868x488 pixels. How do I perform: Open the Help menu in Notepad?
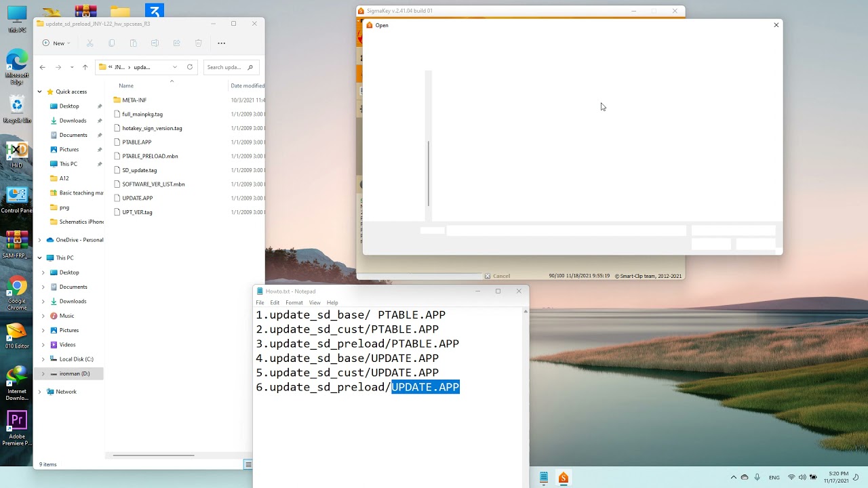click(x=332, y=302)
